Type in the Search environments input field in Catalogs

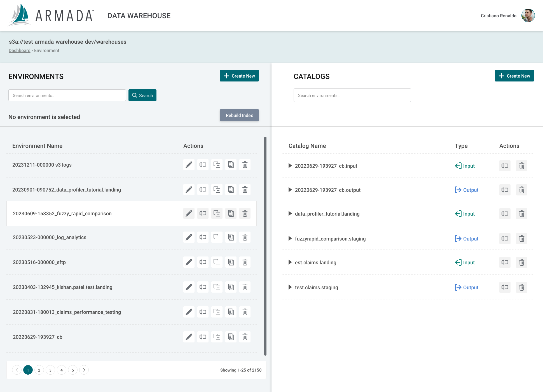coord(352,95)
